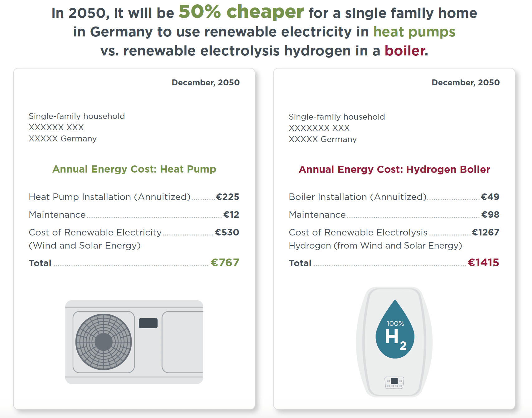Click the heat pump fan grille
532x418 pixels.
click(x=104, y=342)
